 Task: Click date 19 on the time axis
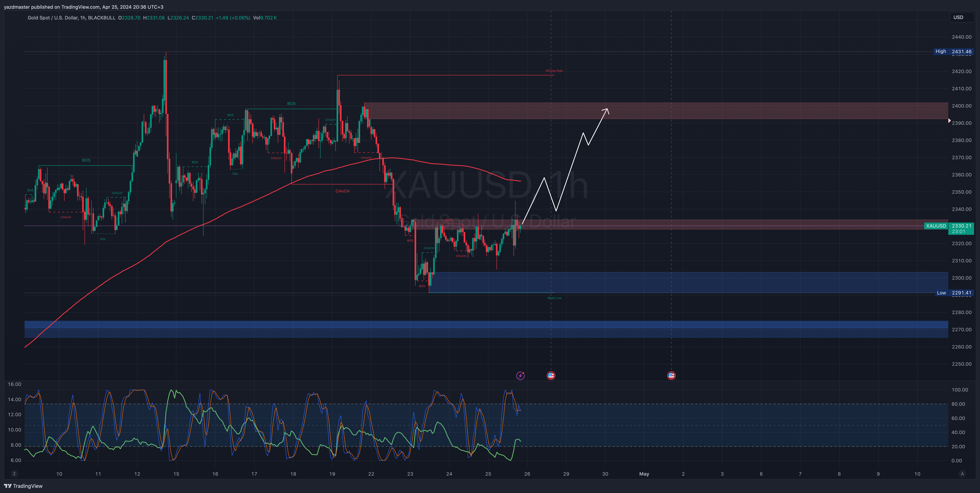332,474
